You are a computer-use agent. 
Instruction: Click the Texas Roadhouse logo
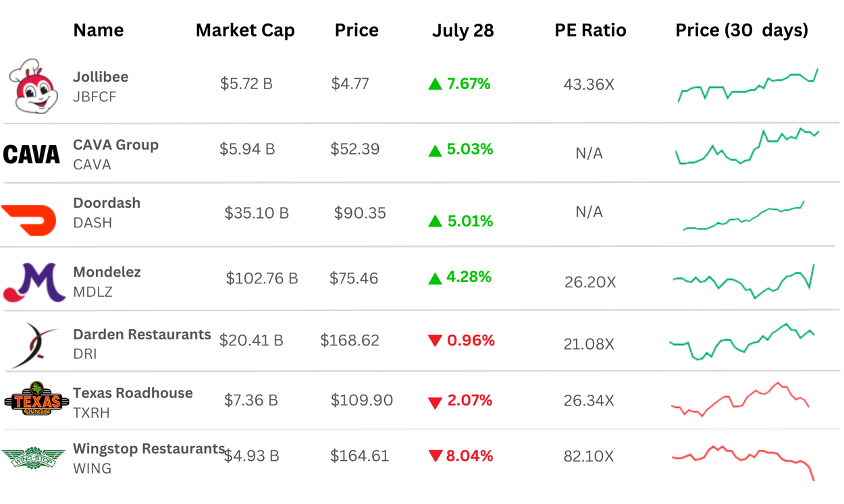click(36, 399)
